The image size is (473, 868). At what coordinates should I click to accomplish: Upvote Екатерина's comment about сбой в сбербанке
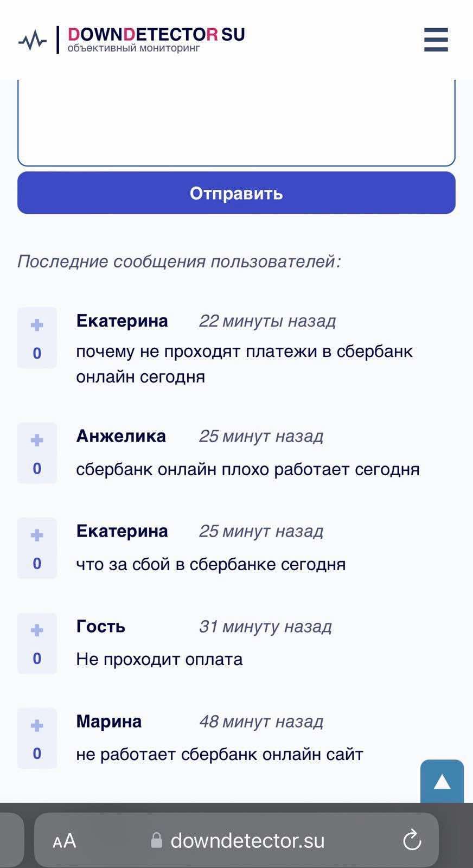(x=37, y=535)
